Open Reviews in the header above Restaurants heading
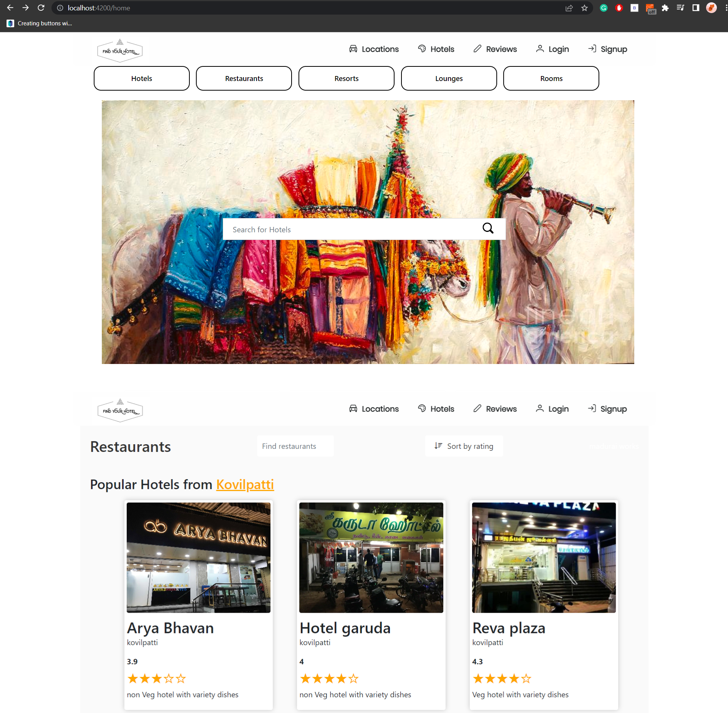This screenshot has width=728, height=713. click(495, 409)
